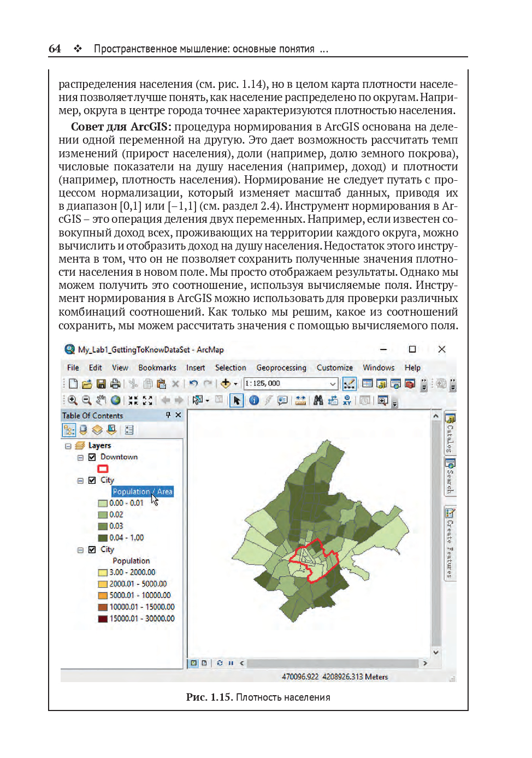This screenshot has height=758, width=532.
Task: Click the 0.04 - 1.00 dark green swatch
Action: (102, 538)
